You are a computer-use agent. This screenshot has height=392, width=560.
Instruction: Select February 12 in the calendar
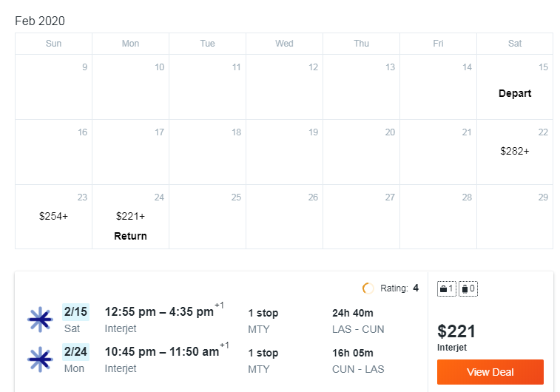tap(284, 87)
